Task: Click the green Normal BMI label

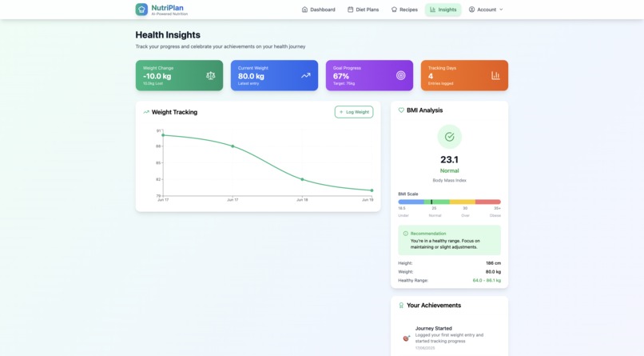Action: [x=449, y=170]
